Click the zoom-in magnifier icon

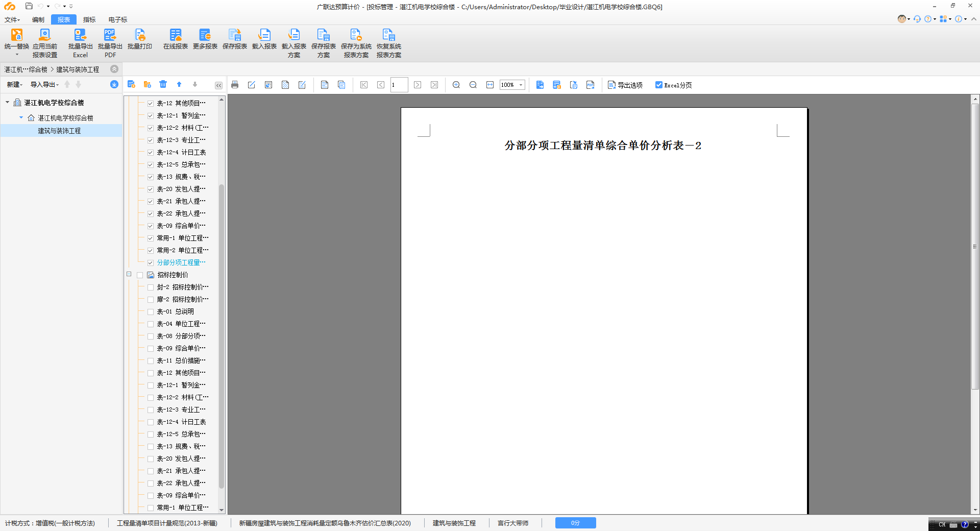tap(456, 85)
